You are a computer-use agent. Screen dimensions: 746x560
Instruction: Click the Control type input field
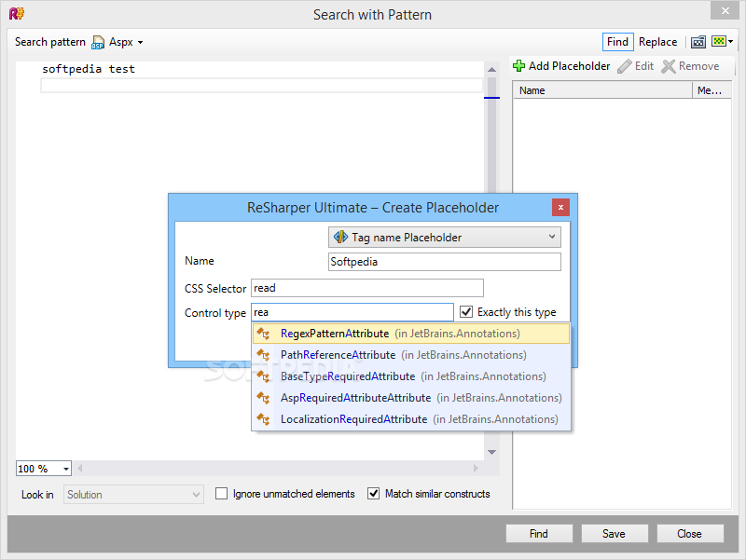pyautogui.click(x=352, y=312)
